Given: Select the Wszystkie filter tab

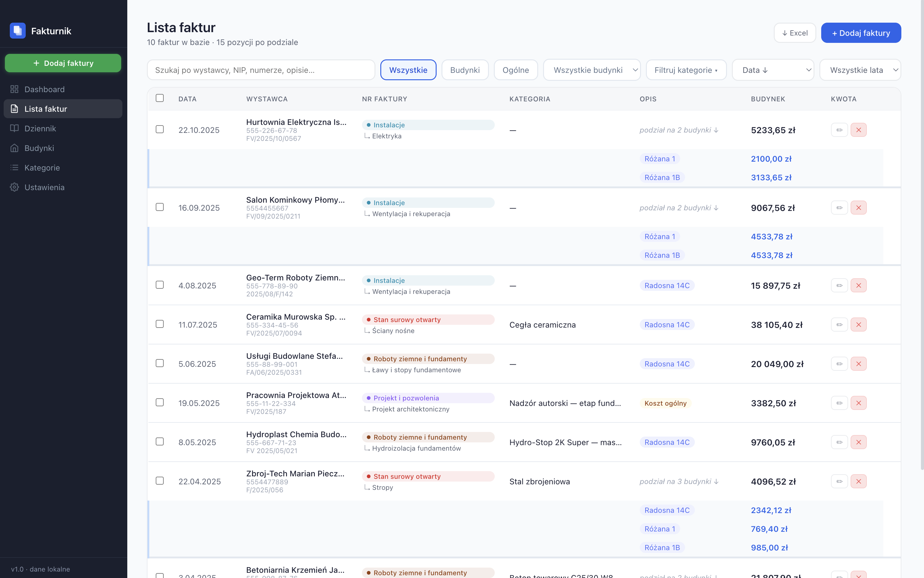Looking at the screenshot, I should pos(408,70).
